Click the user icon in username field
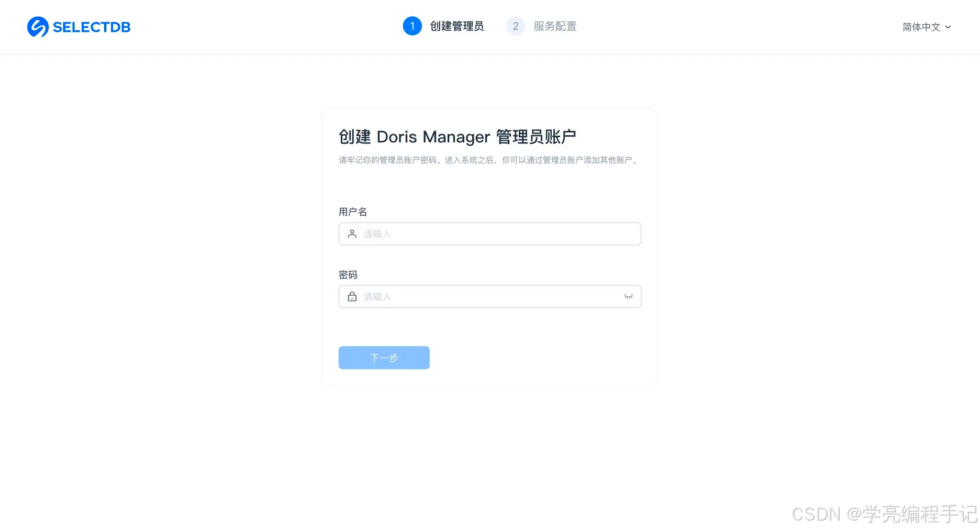 coord(352,234)
